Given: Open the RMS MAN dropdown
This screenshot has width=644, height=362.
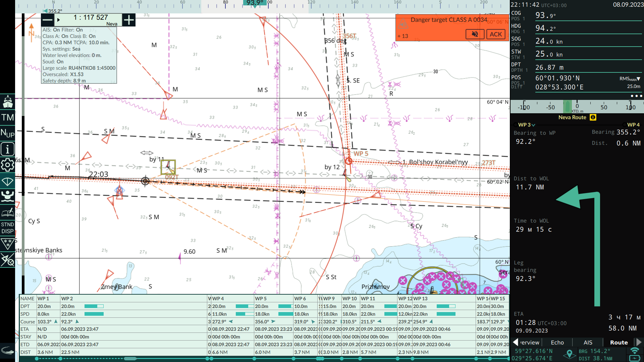Looking at the screenshot, I should point(630,79).
